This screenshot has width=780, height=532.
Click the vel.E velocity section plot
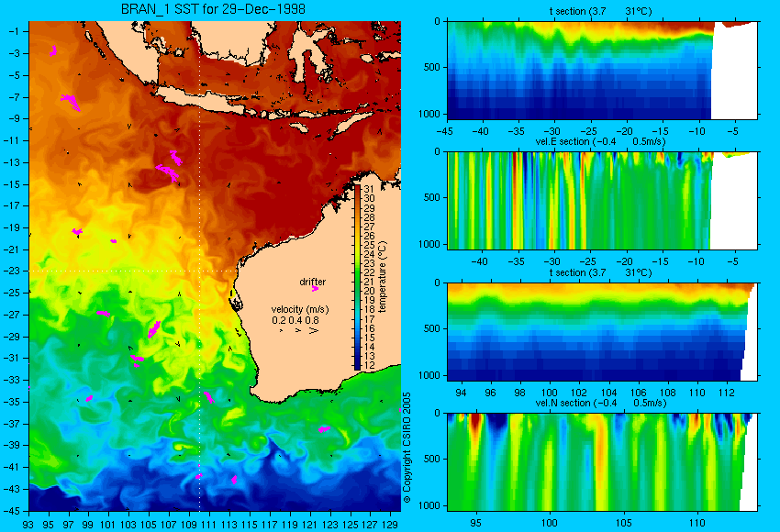click(x=602, y=200)
